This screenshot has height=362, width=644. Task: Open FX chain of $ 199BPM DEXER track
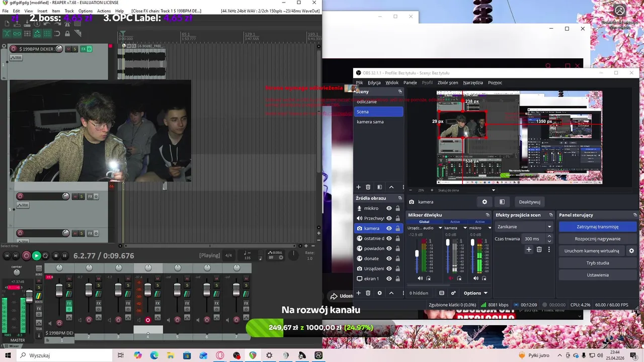point(84,49)
